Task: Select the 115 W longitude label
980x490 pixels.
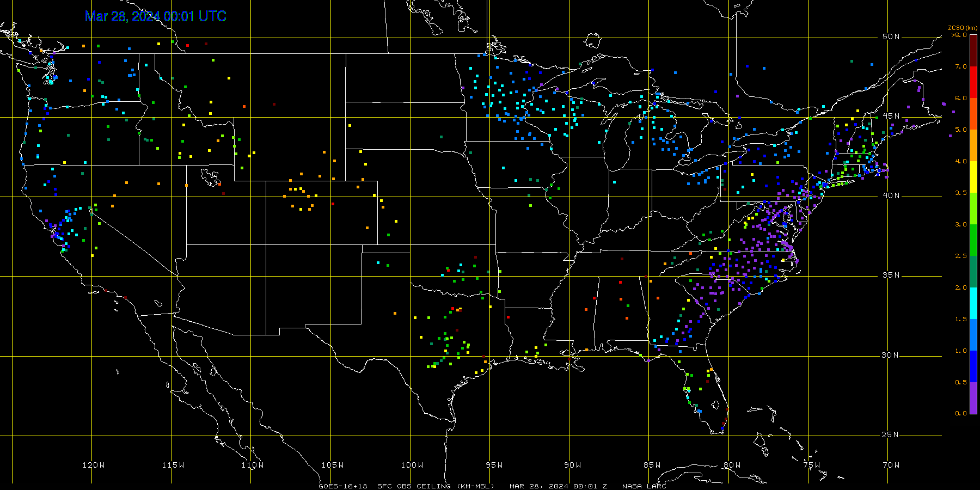Action: (x=173, y=465)
